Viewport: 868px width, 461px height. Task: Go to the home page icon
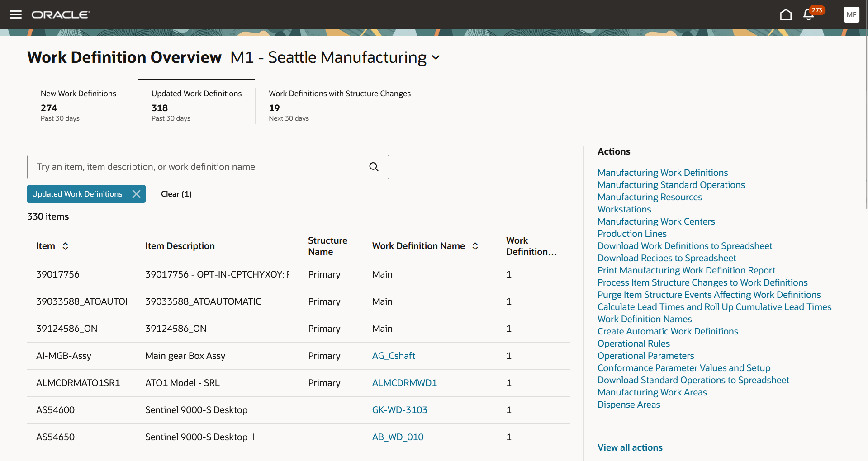(x=786, y=14)
